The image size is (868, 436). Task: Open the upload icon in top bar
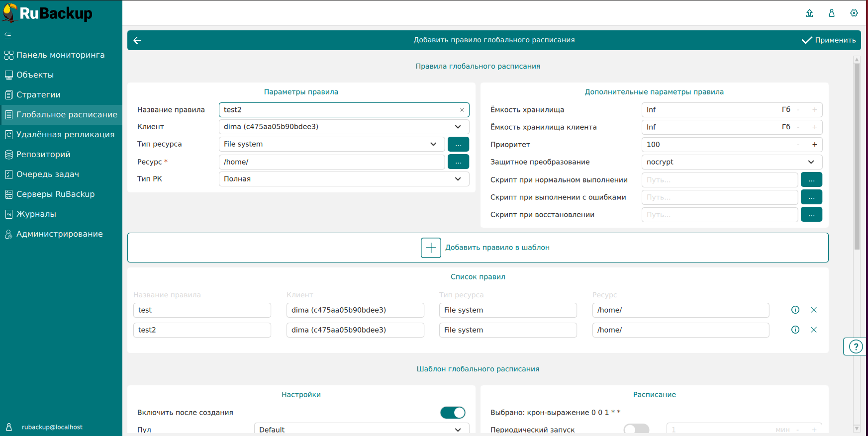tap(809, 13)
